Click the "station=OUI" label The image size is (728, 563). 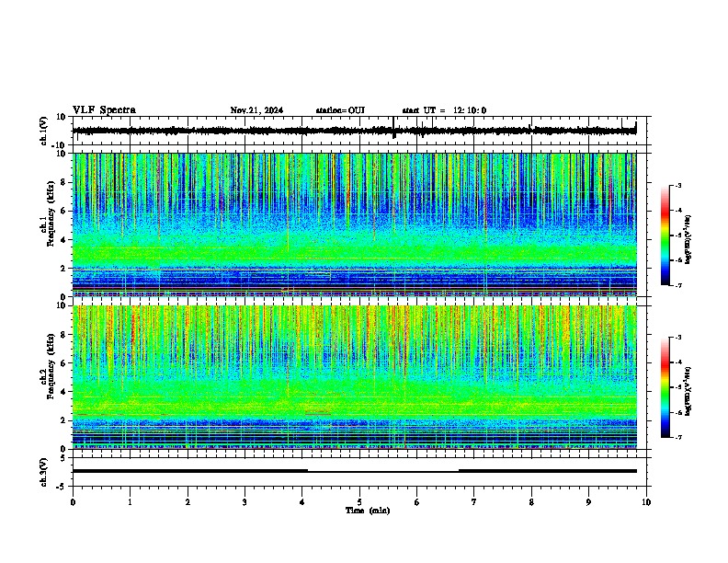pos(340,110)
